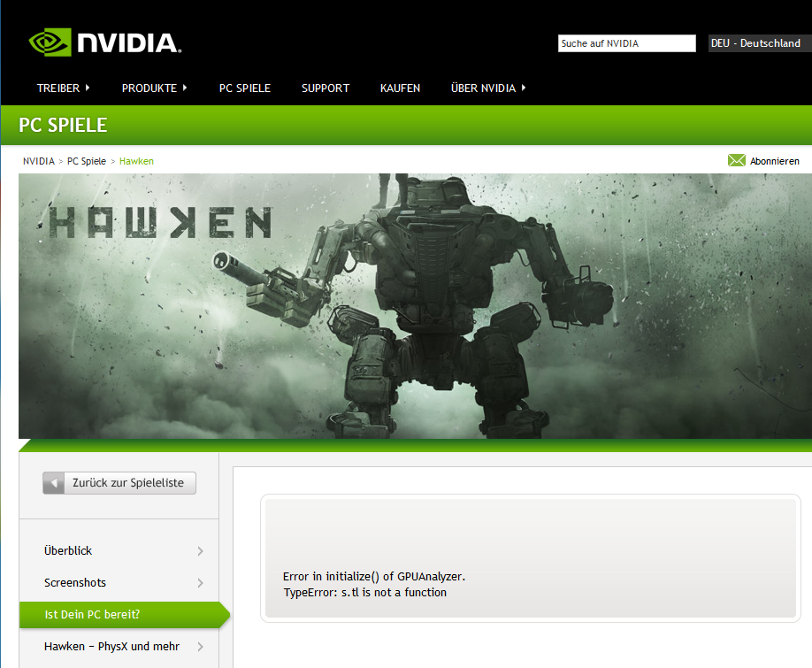Open the KAUFEN menu item
The height and width of the screenshot is (668, 812).
401,88
